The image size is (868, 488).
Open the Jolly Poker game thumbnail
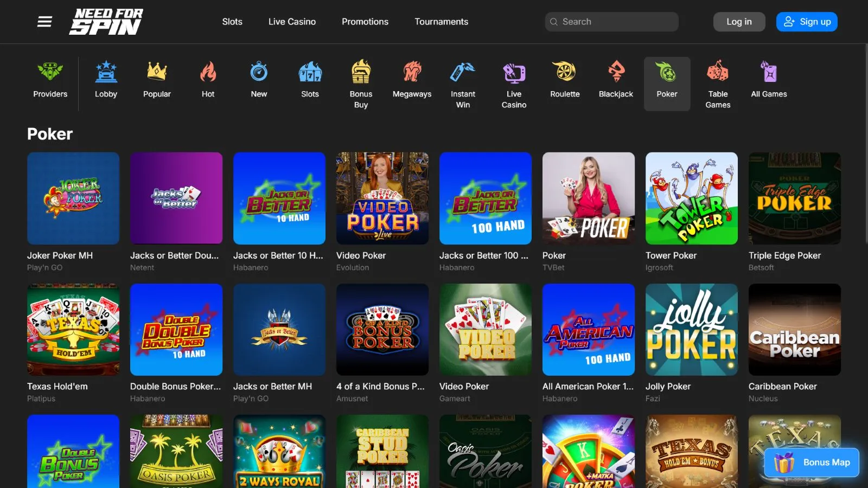pyautogui.click(x=691, y=330)
